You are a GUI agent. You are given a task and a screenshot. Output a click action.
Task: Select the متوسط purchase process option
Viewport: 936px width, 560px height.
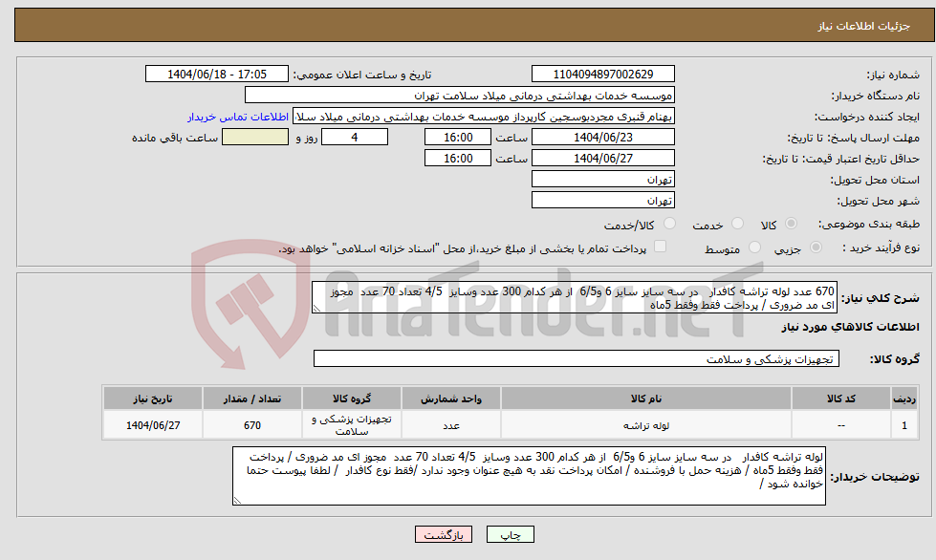click(755, 246)
